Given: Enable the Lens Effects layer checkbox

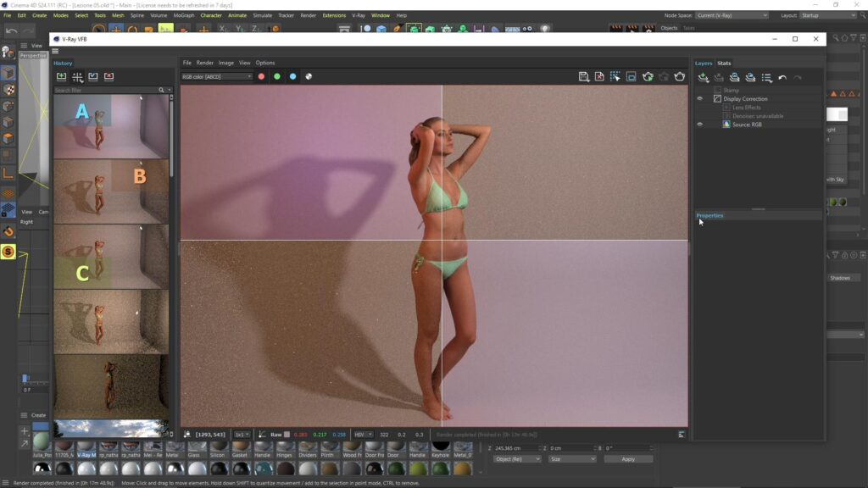Looking at the screenshot, I should pyautogui.click(x=726, y=108).
